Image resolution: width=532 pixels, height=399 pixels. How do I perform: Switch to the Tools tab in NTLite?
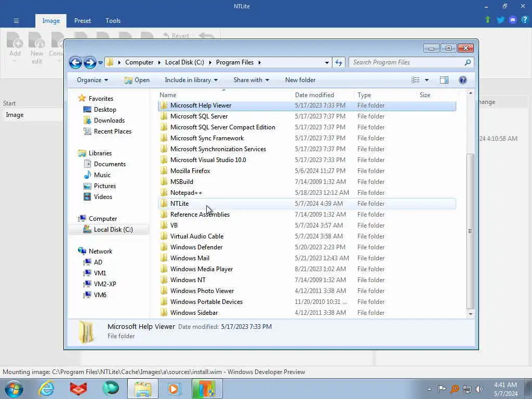113,21
